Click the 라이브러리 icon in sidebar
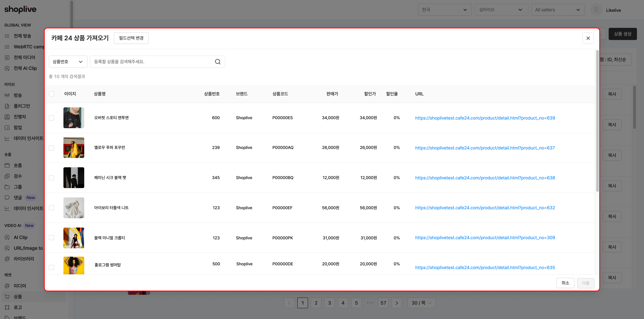Screen dimensions: 644x319 (7, 259)
